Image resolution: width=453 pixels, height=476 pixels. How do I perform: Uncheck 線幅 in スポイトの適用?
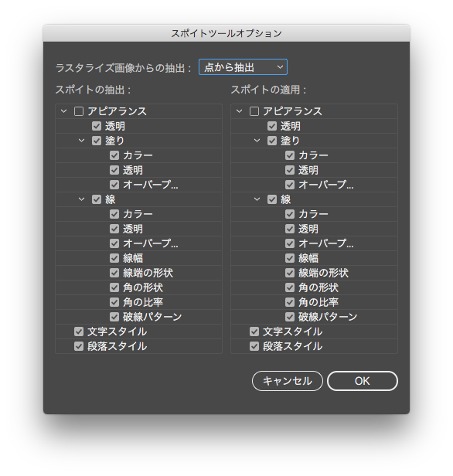point(290,258)
